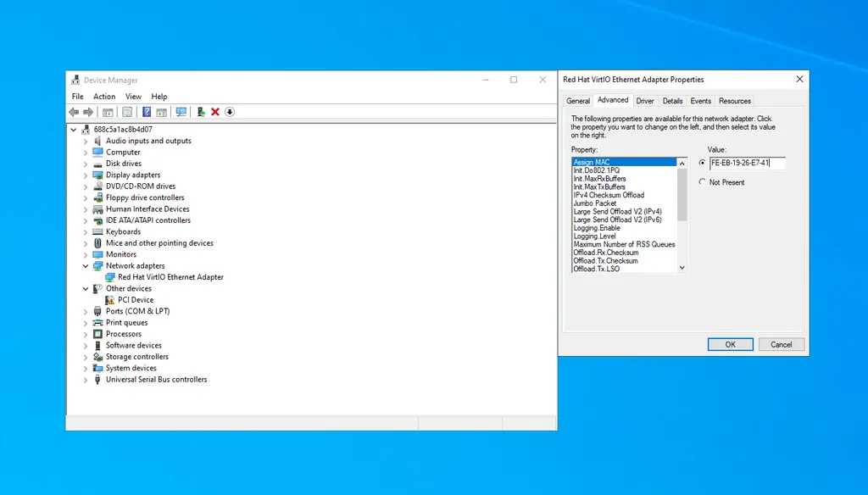Click Show/Hide Console Tree toolbar icon

click(108, 112)
